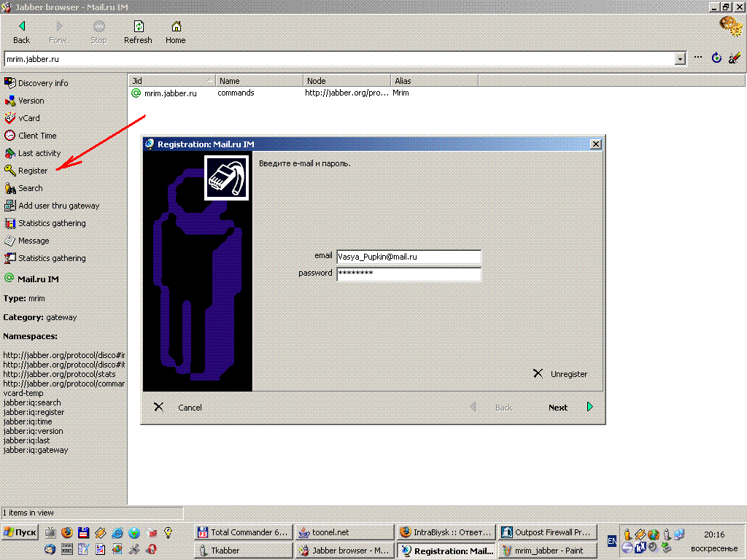Click the Refresh toolbar icon

[x=138, y=31]
